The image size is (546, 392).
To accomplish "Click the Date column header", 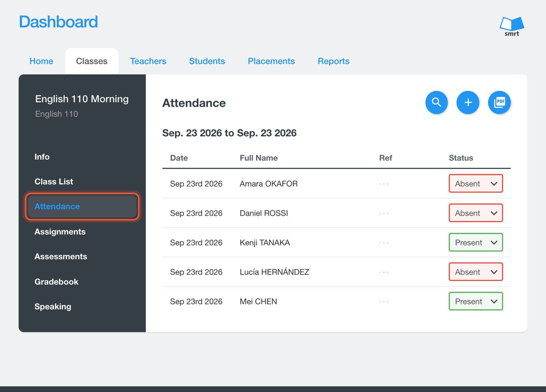I will pyautogui.click(x=179, y=158).
